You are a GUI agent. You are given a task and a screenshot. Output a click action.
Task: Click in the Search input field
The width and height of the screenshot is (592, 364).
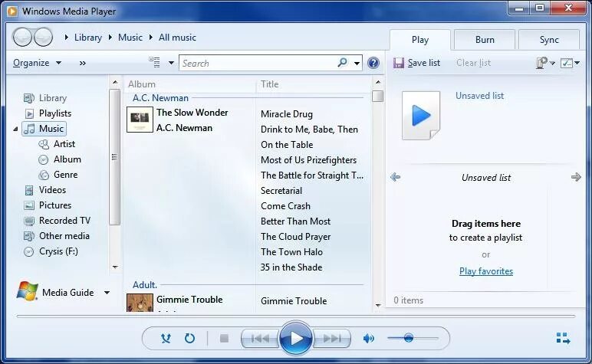(258, 63)
